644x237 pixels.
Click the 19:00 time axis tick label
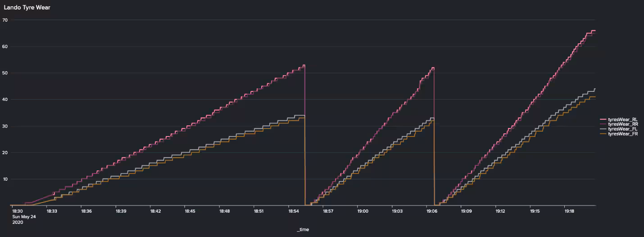click(x=363, y=211)
